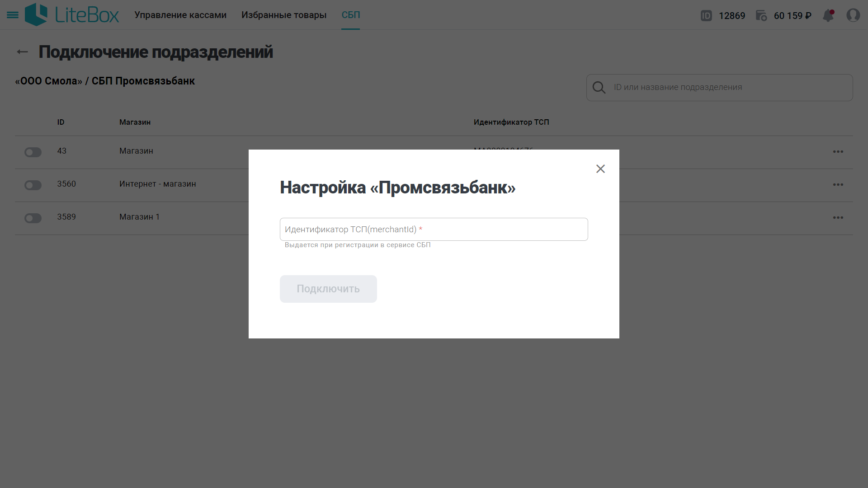Click the LiteBox logo
This screenshot has height=488, width=868.
[72, 14]
